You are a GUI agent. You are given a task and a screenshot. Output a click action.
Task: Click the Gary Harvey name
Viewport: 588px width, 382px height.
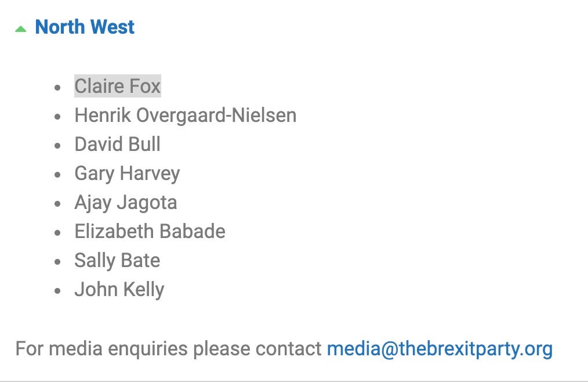click(127, 174)
